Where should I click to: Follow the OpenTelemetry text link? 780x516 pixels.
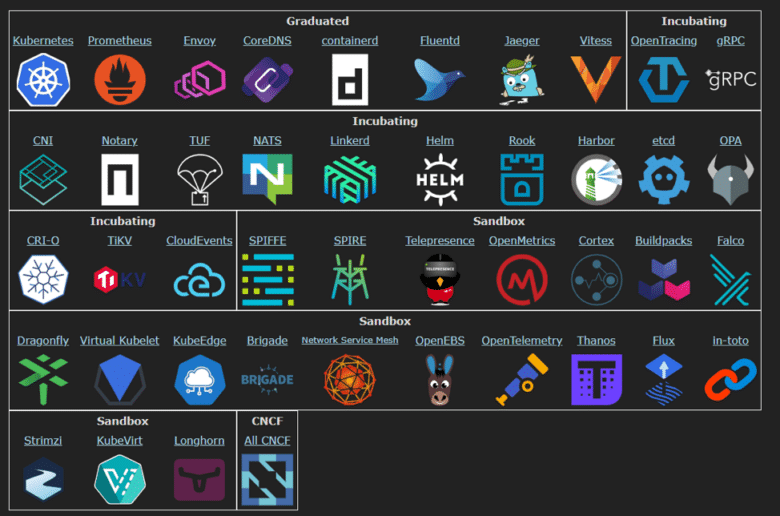tap(522, 341)
